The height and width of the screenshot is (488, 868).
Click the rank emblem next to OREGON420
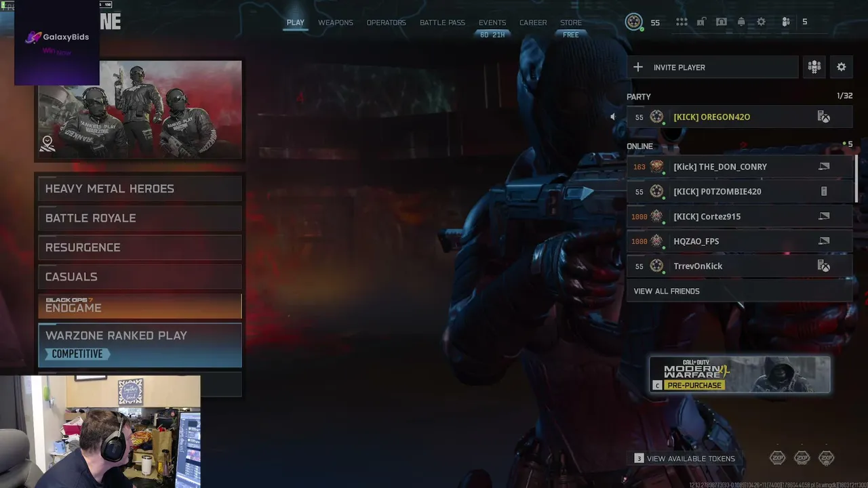tap(656, 117)
